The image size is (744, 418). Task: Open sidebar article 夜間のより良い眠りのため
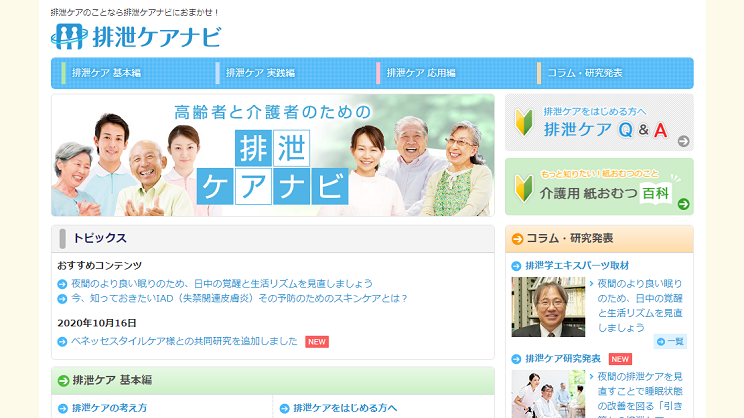tap(640, 306)
